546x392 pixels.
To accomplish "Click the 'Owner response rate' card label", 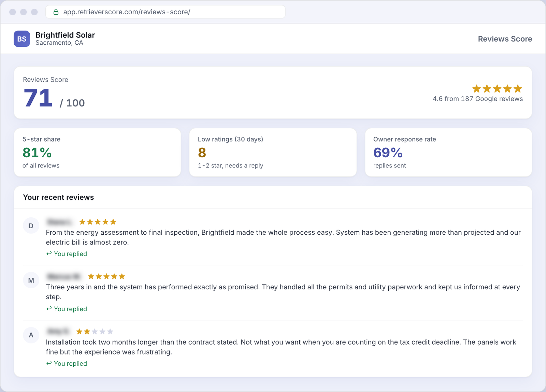I will pyautogui.click(x=404, y=139).
